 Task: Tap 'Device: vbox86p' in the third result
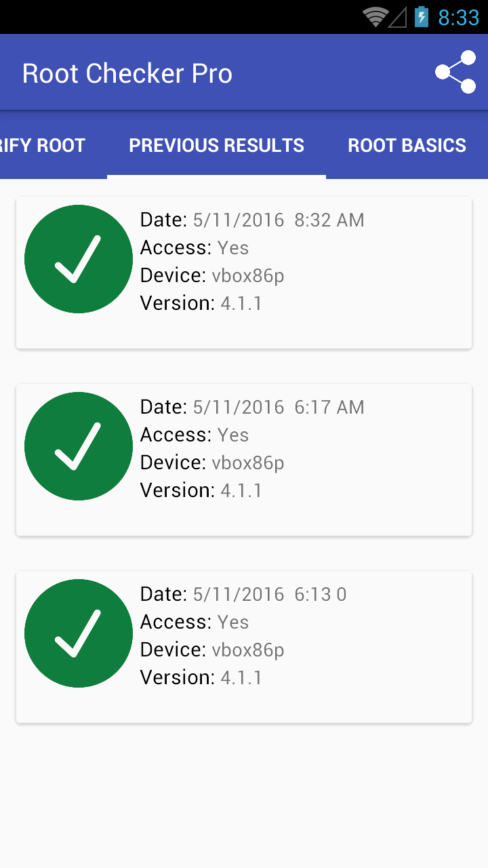pyautogui.click(x=212, y=650)
